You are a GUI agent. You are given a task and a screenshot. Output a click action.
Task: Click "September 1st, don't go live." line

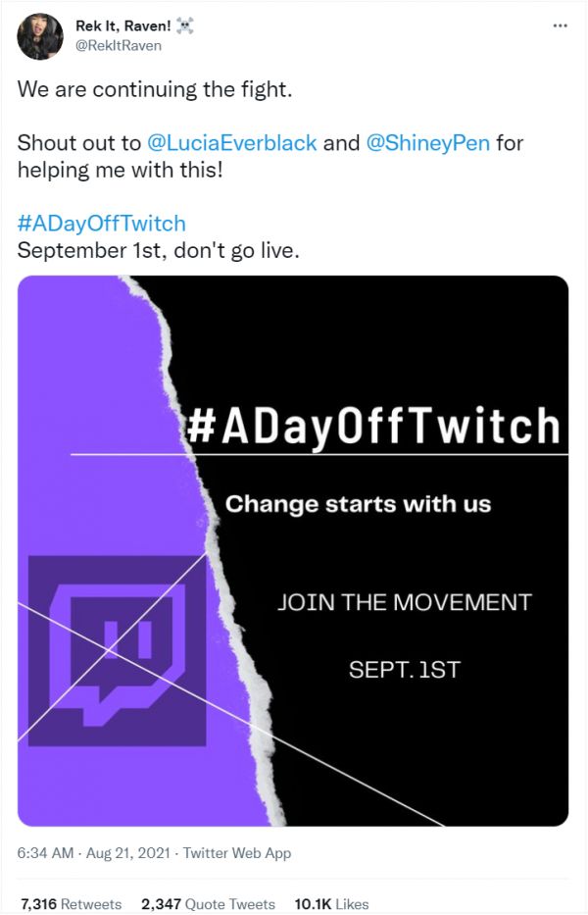[158, 249]
